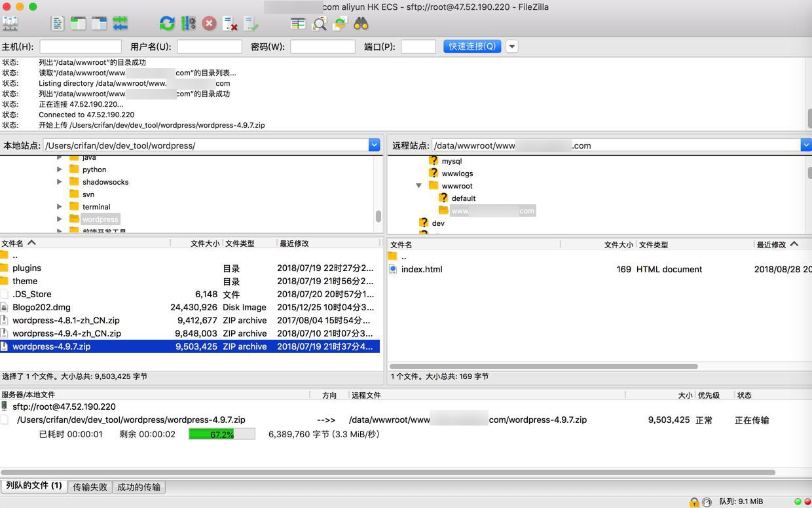The width and height of the screenshot is (812, 508).
Task: Sort local files by 最近修改 column header
Action: (x=328, y=243)
